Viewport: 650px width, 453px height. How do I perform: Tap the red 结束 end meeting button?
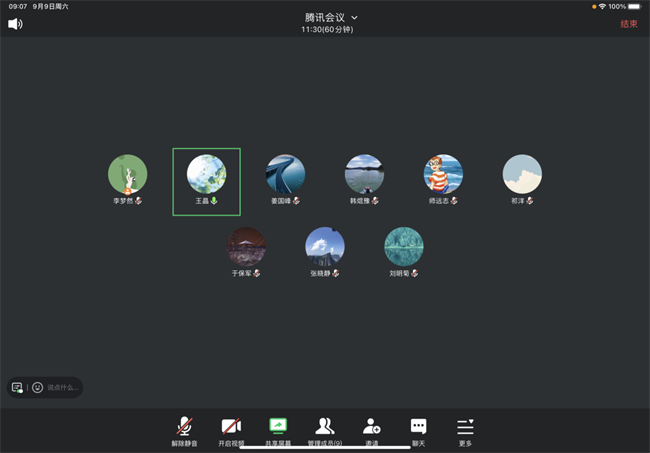point(629,24)
